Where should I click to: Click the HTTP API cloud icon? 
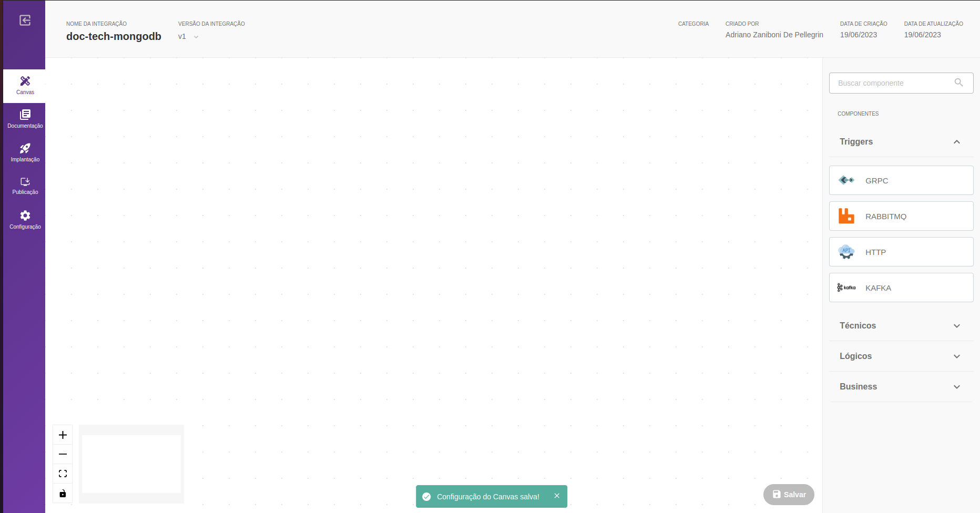[846, 252]
